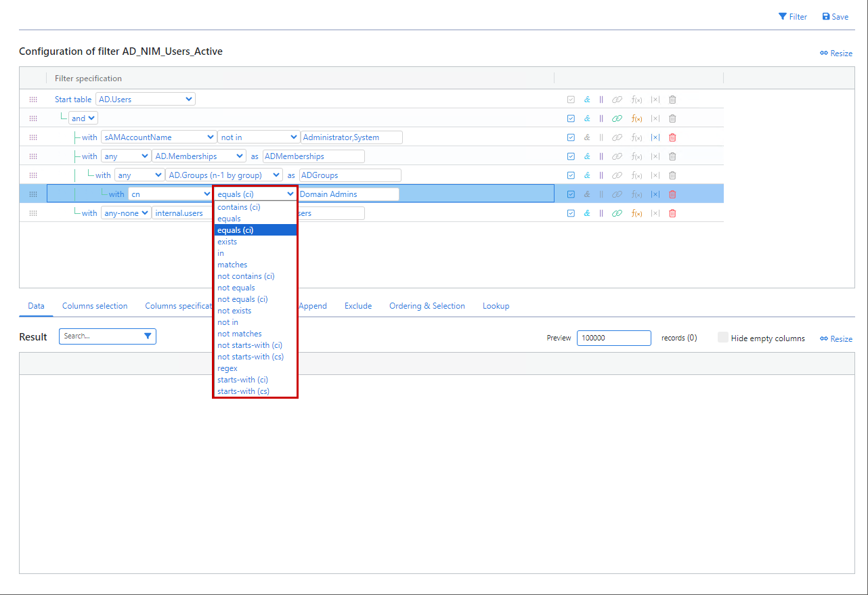This screenshot has width=868, height=595.
Task: Click the drag handle of the 'cn' row
Action: [x=32, y=194]
